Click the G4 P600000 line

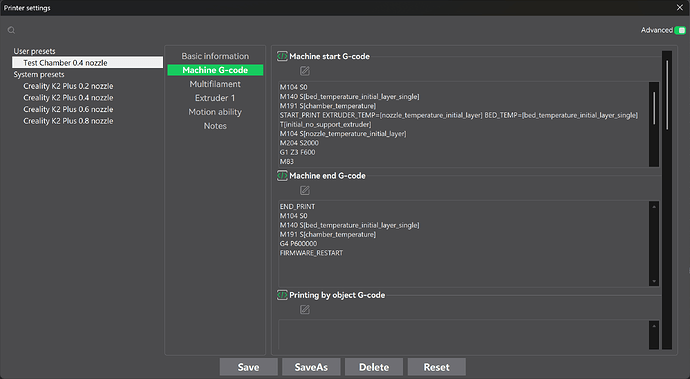(298, 243)
